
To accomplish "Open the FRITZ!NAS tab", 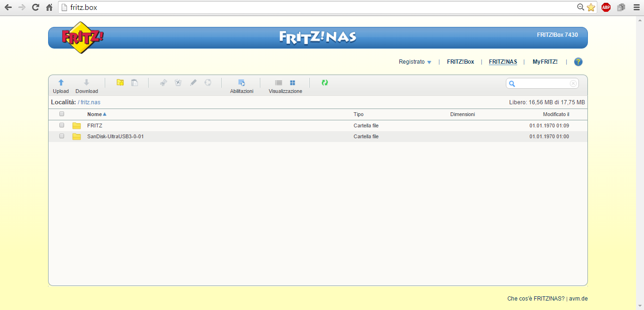I will [x=503, y=62].
